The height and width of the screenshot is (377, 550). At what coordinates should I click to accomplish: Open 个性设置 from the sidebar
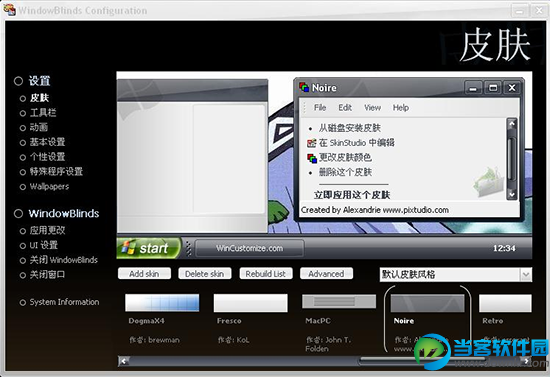(x=47, y=157)
